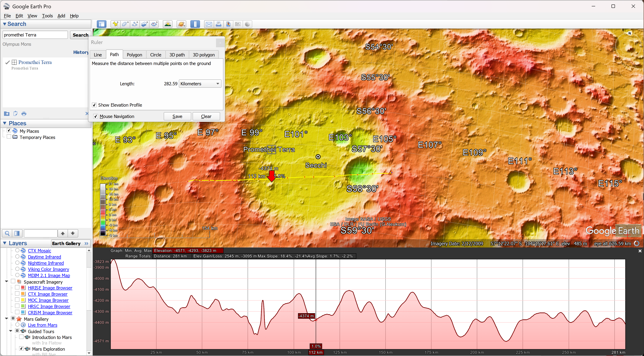This screenshot has height=356, width=644.
Task: Click the Secchi crater placemark icon
Action: (318, 157)
